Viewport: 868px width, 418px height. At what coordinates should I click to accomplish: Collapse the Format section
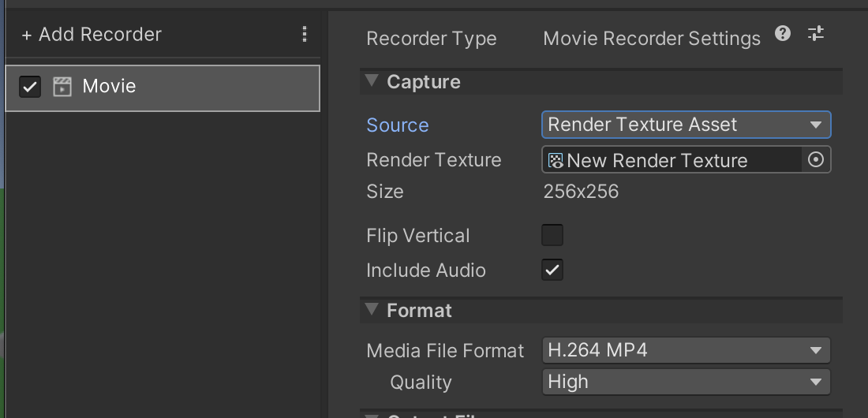371,310
